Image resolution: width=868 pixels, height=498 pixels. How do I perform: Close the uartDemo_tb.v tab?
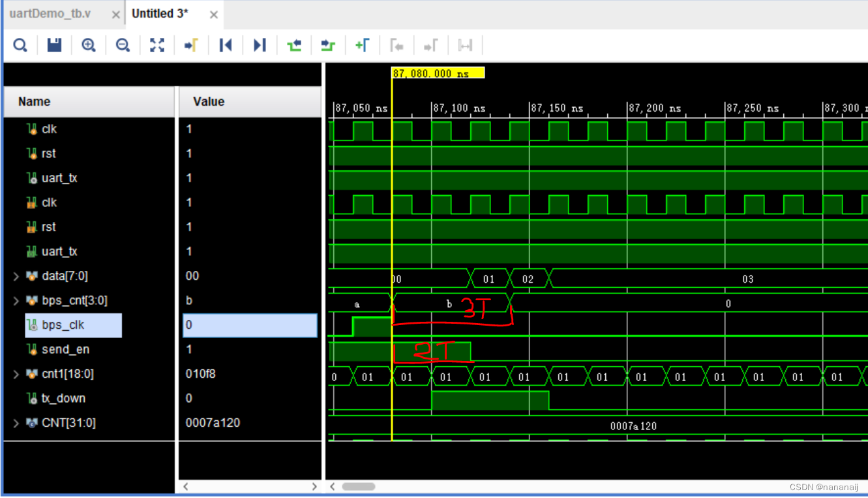116,14
